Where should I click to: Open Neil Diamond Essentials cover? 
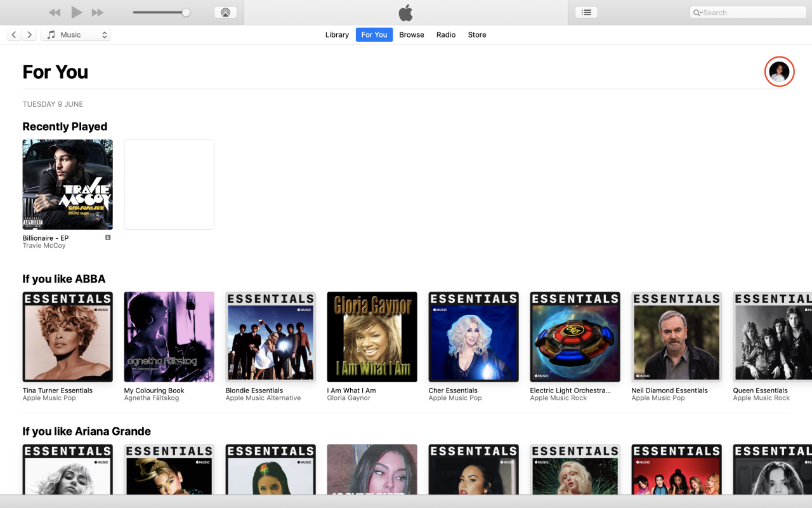(x=677, y=337)
